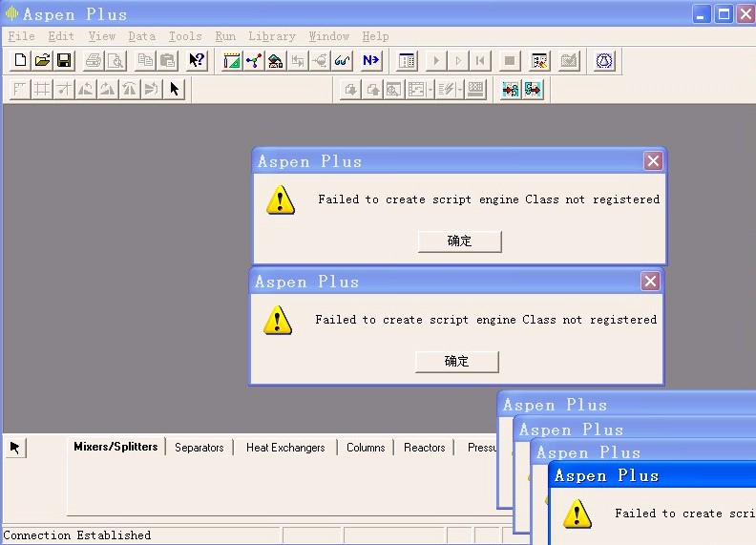
Task: Switch to the Heat Exchangers tab
Action: [x=285, y=448]
